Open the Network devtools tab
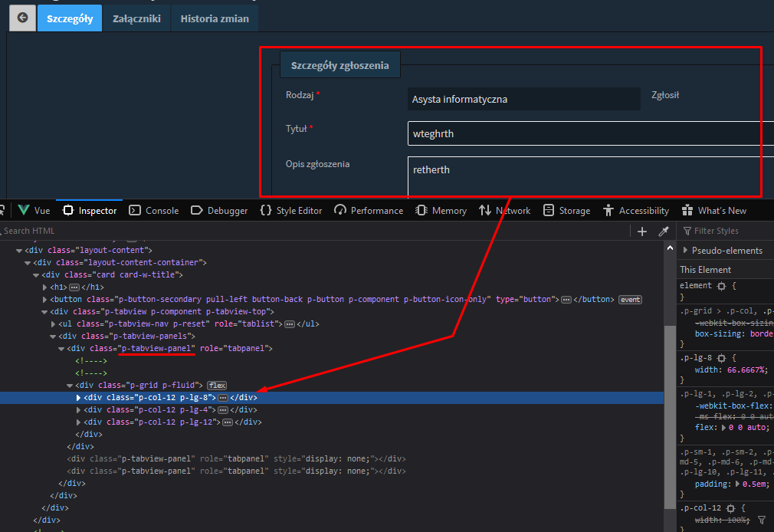 (504, 211)
